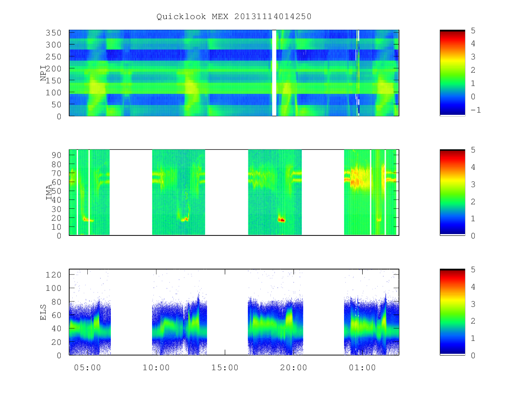The width and height of the screenshot is (532, 399).
Task: Click the red hotspot near 20:00 in IMA panel
Action: coord(281,219)
